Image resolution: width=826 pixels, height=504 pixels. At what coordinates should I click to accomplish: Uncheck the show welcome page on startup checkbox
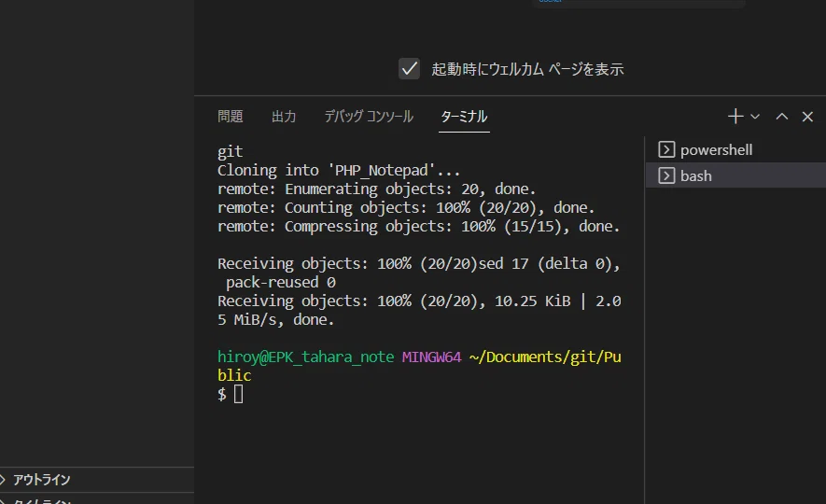click(x=409, y=69)
